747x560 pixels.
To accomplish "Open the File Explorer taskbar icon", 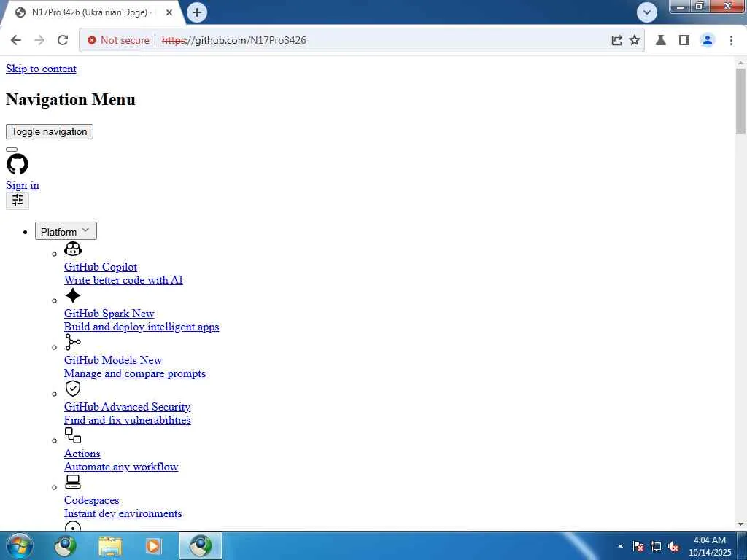I will [x=110, y=546].
